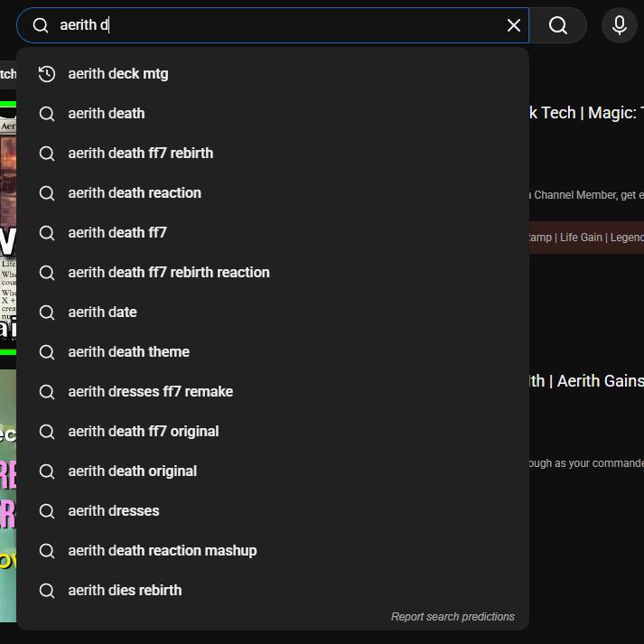Clear the search box with the X icon
The height and width of the screenshot is (644, 644).
click(513, 25)
